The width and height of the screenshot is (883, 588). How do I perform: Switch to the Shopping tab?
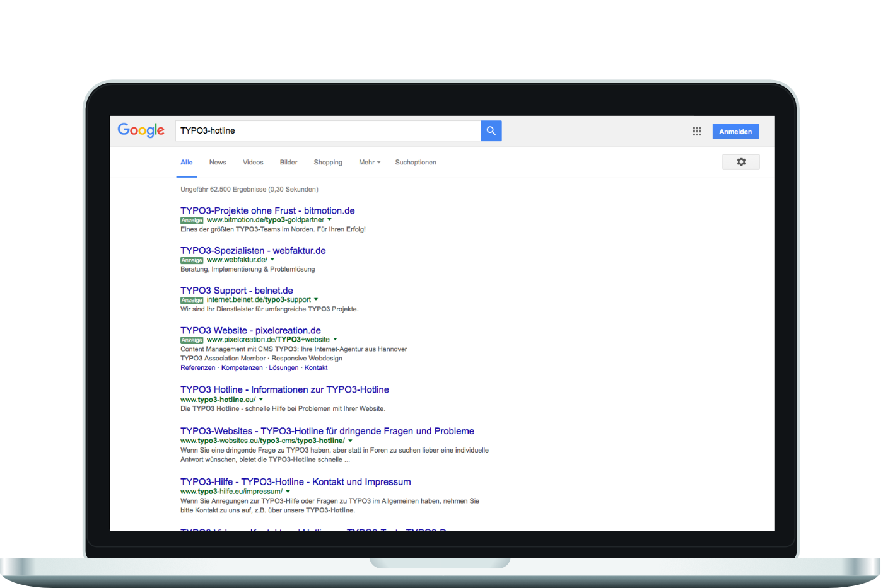tap(328, 163)
